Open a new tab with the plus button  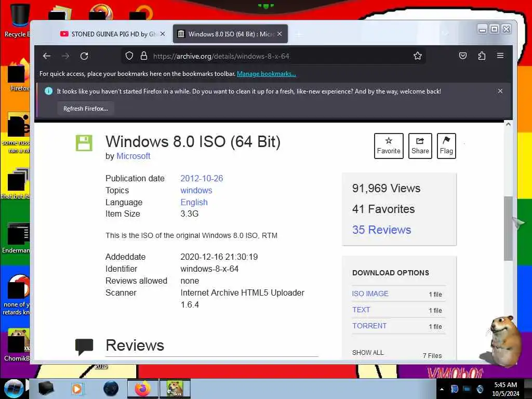(299, 34)
